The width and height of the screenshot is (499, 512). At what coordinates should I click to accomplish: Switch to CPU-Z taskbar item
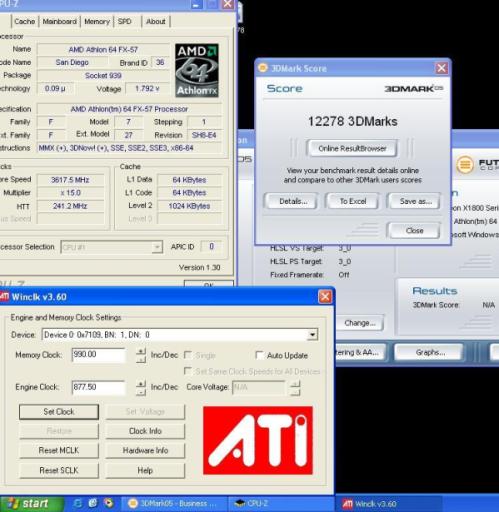[x=280, y=503]
